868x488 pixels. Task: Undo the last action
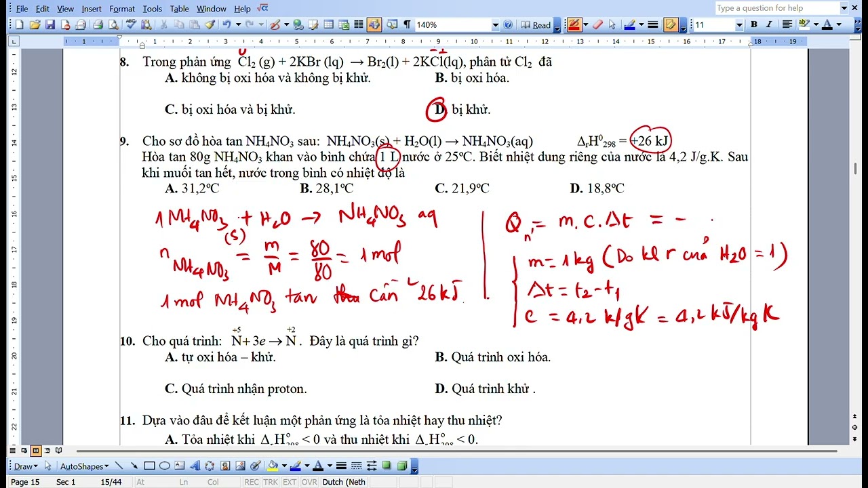point(226,24)
